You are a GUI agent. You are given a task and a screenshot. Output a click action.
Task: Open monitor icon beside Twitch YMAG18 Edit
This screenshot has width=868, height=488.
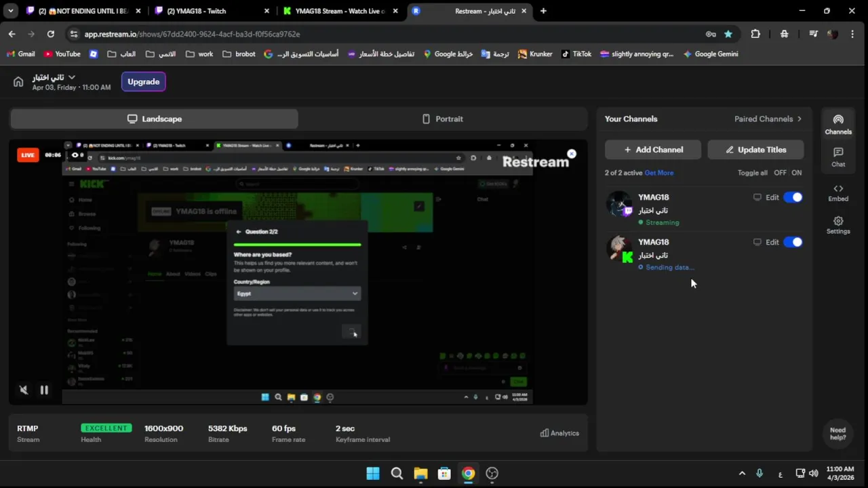(757, 197)
